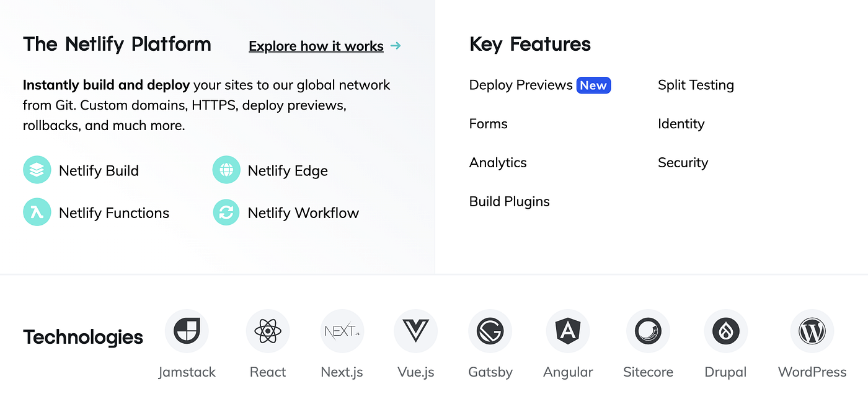Open the Sitecore technology icon
This screenshot has width=868, height=402.
click(648, 331)
